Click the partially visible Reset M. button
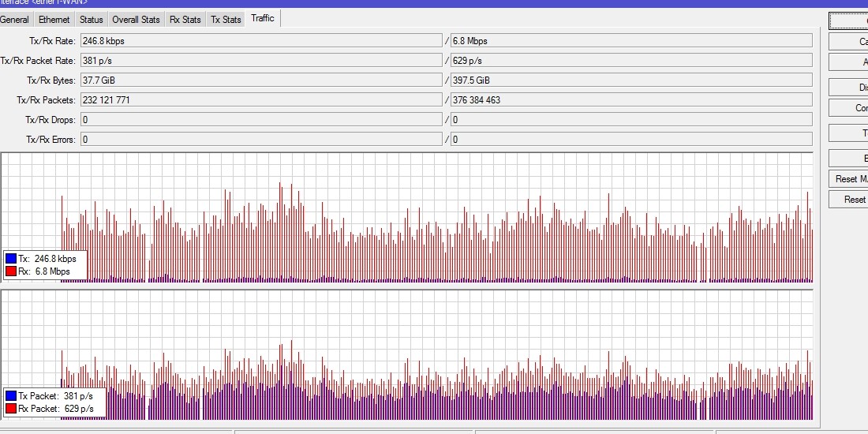Screen dimensions: 868x434 click(848, 179)
